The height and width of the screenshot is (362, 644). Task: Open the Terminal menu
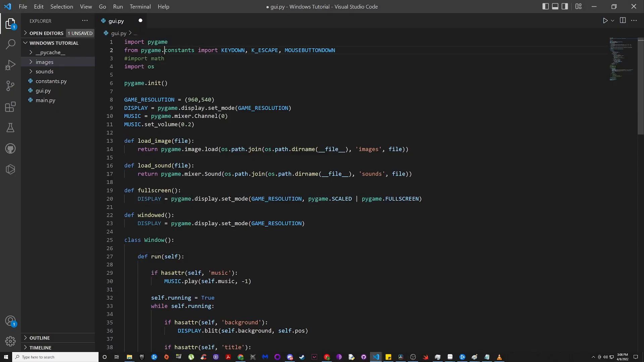140,6
